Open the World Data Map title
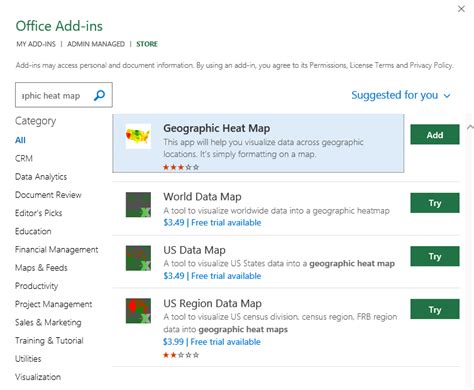The image size is (474, 390). [x=202, y=197]
